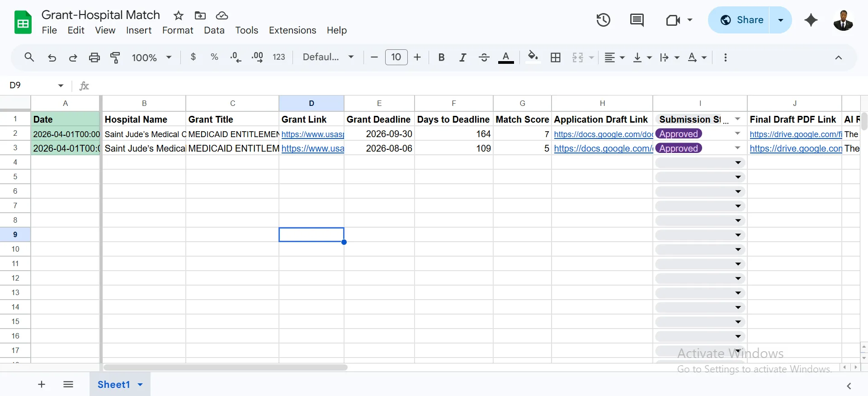This screenshot has width=868, height=396.
Task: Open the font family dropdown
Action: (x=328, y=57)
